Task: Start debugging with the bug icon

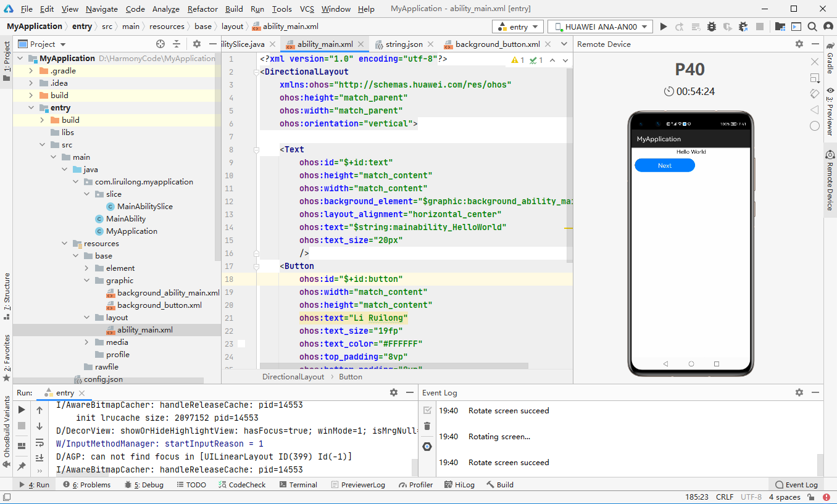Action: point(711,27)
